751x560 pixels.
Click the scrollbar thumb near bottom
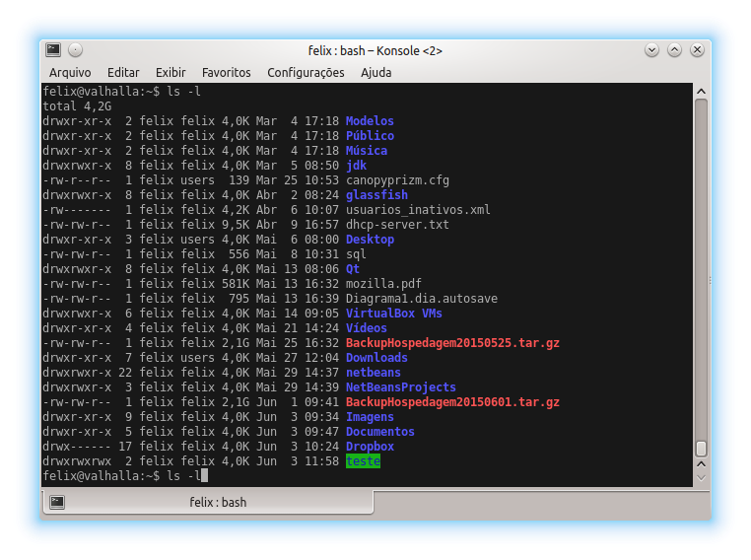701,449
